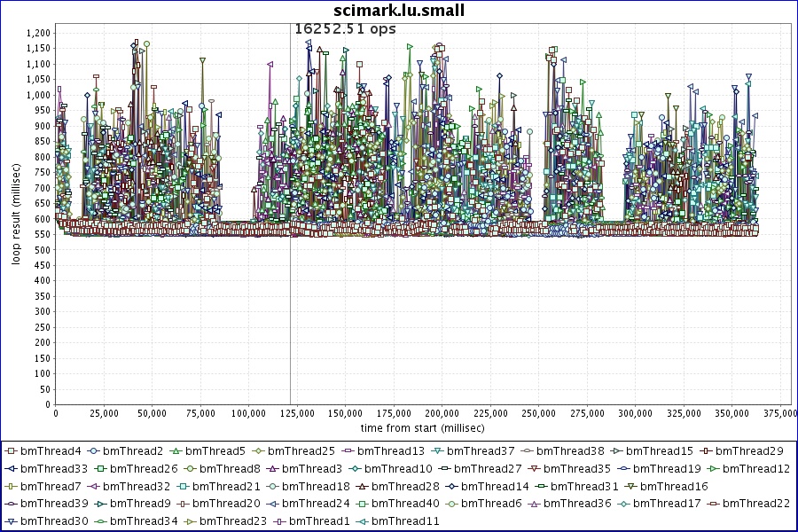Click the bmThread4 legend marker icon
This screenshot has height=532, width=798.
[x=12, y=450]
